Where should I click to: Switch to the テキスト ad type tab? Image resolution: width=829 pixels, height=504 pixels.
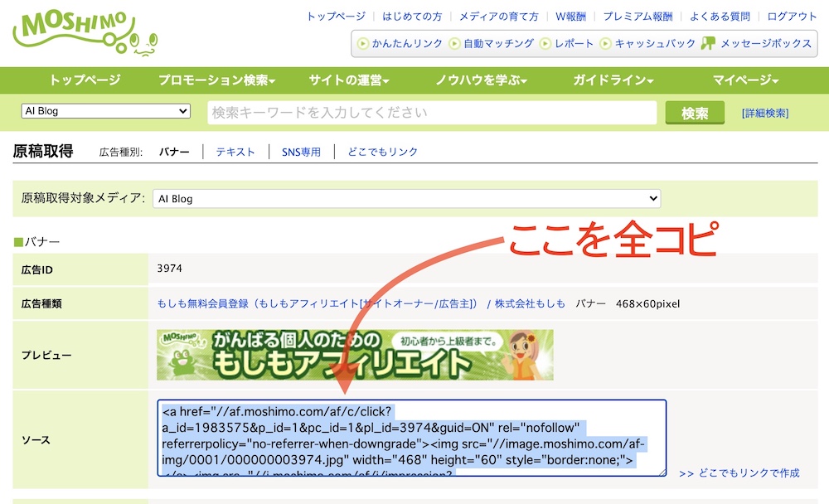(235, 153)
